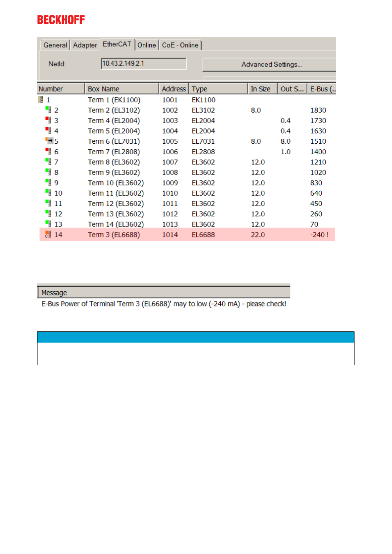
Task: Click the green terminal icon for Term 13 (EL3602)
Action: point(48,214)
